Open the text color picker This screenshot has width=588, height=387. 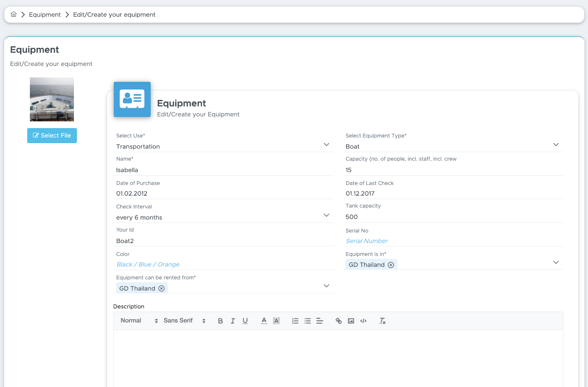264,321
